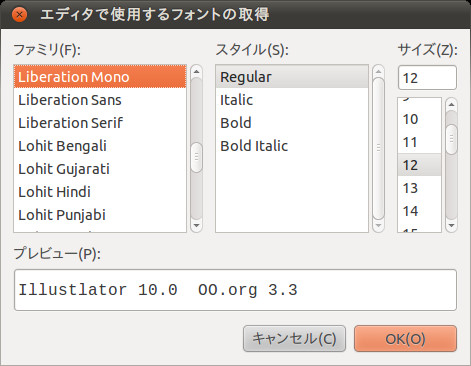Click size list scroll up arrow
471x366 pixels.
[451, 105]
